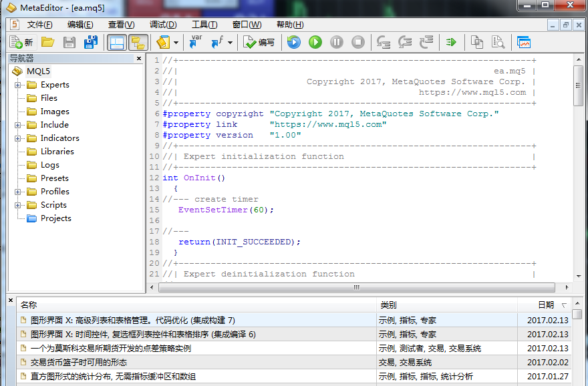Open the Strategy Tester chart icon
The image size is (588, 386).
(523, 42)
